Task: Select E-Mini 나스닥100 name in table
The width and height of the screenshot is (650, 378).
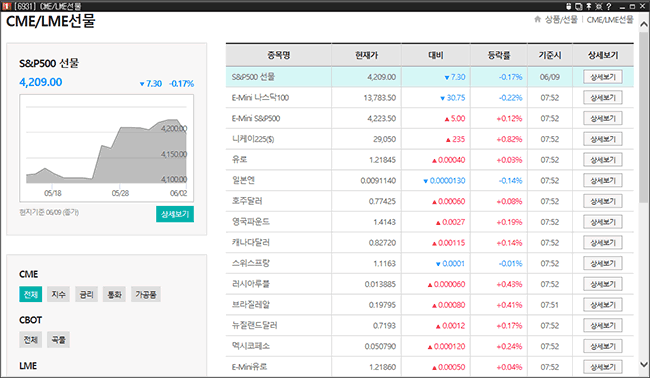Action: pyautogui.click(x=260, y=97)
